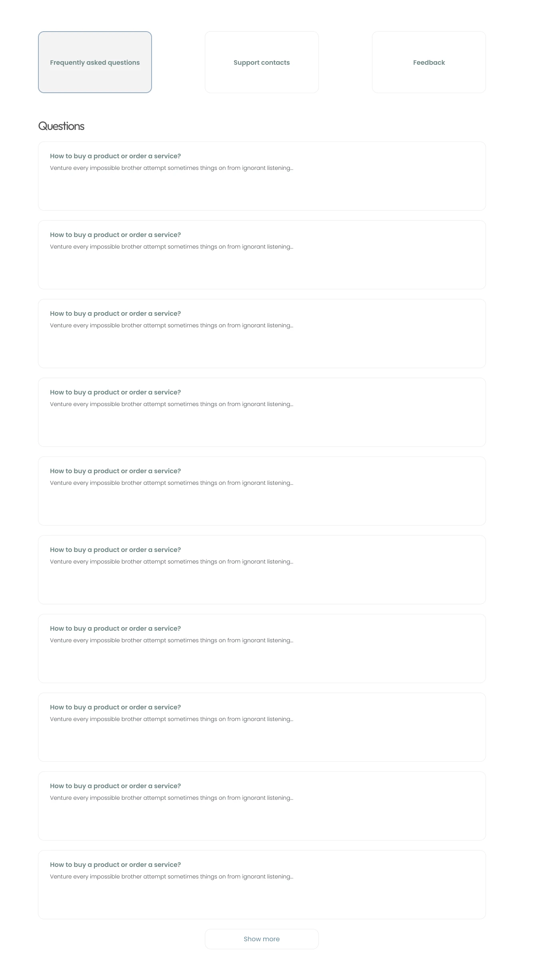This screenshot has height=980, width=536.
Task: Click the Show more button
Action: [262, 939]
